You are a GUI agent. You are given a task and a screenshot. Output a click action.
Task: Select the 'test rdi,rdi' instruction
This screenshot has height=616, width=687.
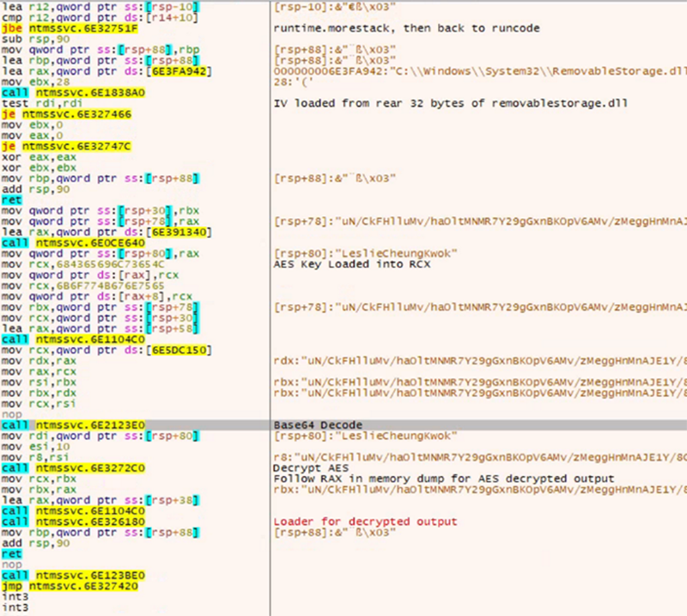[x=41, y=103]
